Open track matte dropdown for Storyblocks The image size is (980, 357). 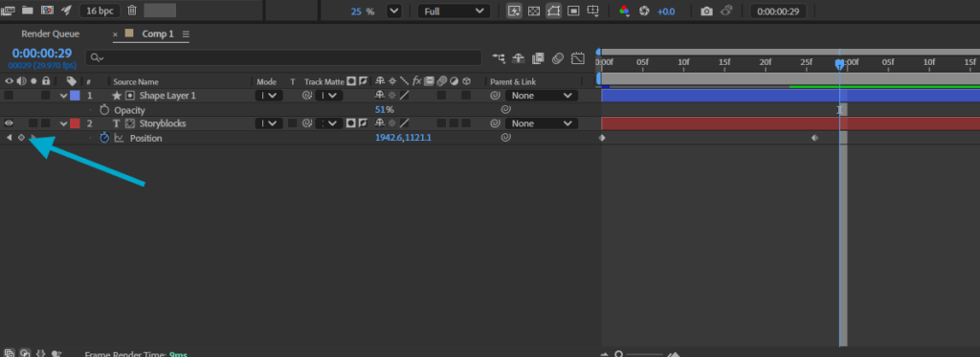[x=329, y=123]
